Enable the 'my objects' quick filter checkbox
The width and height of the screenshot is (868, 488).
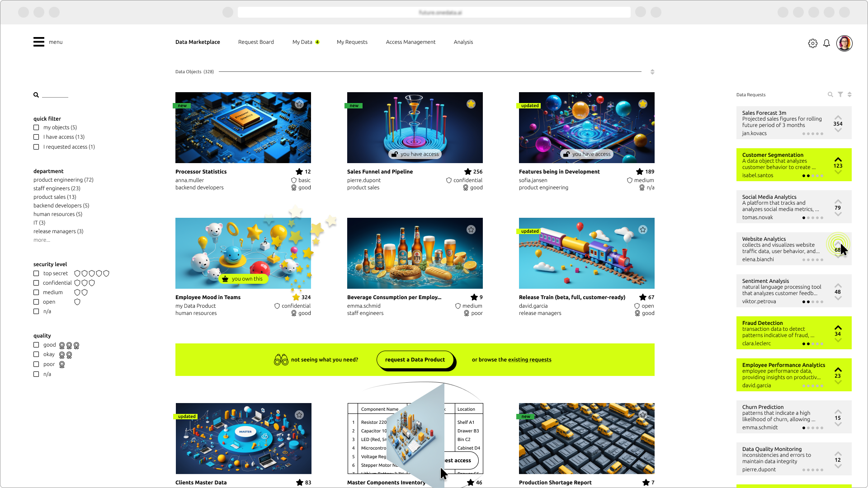(x=36, y=127)
